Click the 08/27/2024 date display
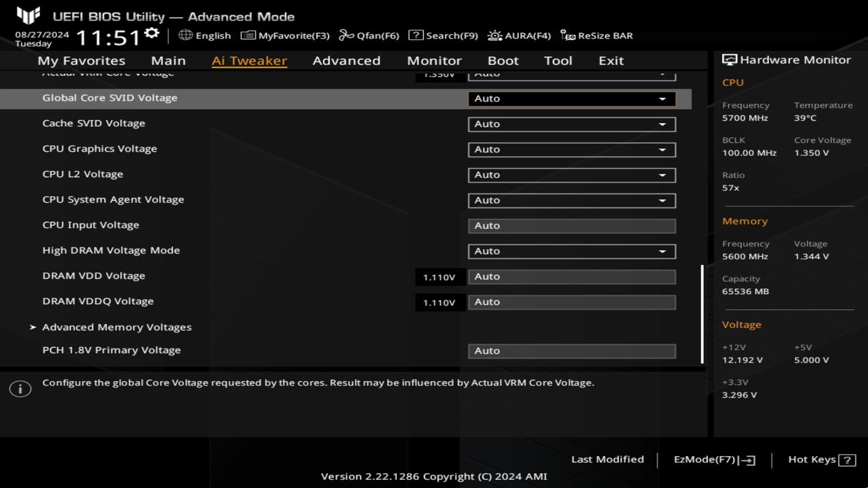Viewport: 868px width, 488px height. 42,34
